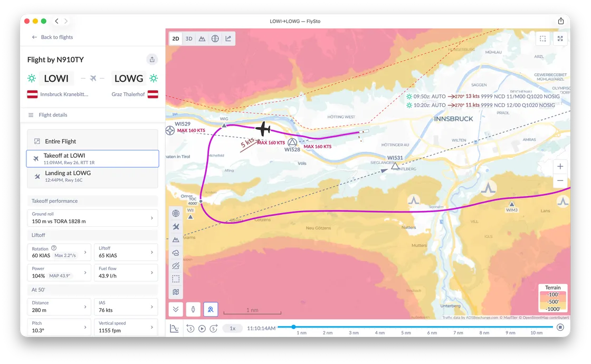Enter fullscreen map mode
Screen dimensions: 591x364
(x=560, y=39)
